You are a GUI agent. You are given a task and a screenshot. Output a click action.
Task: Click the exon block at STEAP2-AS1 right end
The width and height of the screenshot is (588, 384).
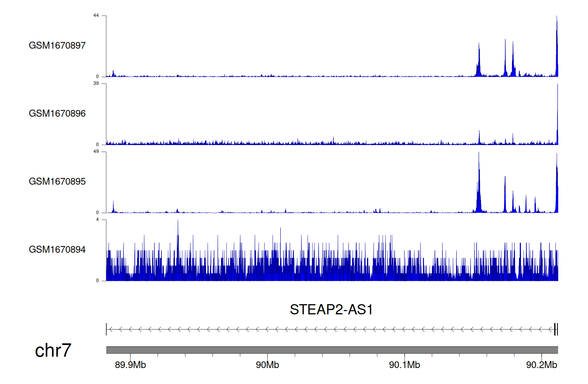pyautogui.click(x=555, y=330)
